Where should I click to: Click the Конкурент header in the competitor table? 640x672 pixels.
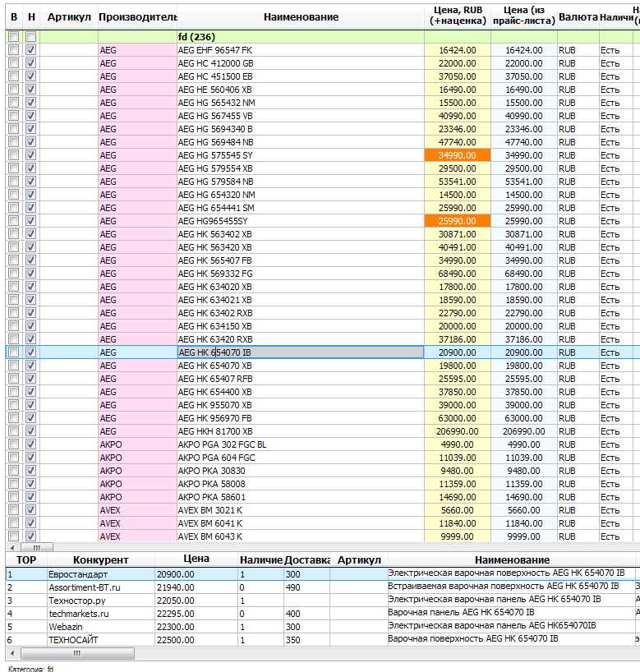(101, 559)
